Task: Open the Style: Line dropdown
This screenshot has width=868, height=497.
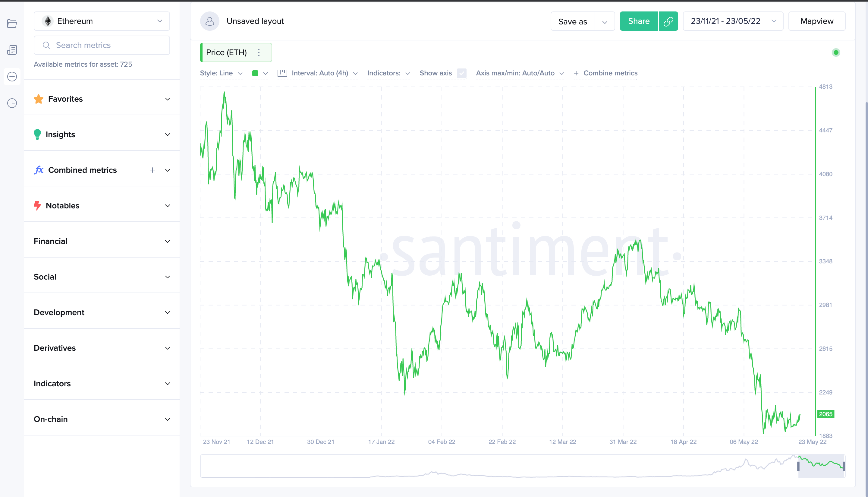Action: 221,73
